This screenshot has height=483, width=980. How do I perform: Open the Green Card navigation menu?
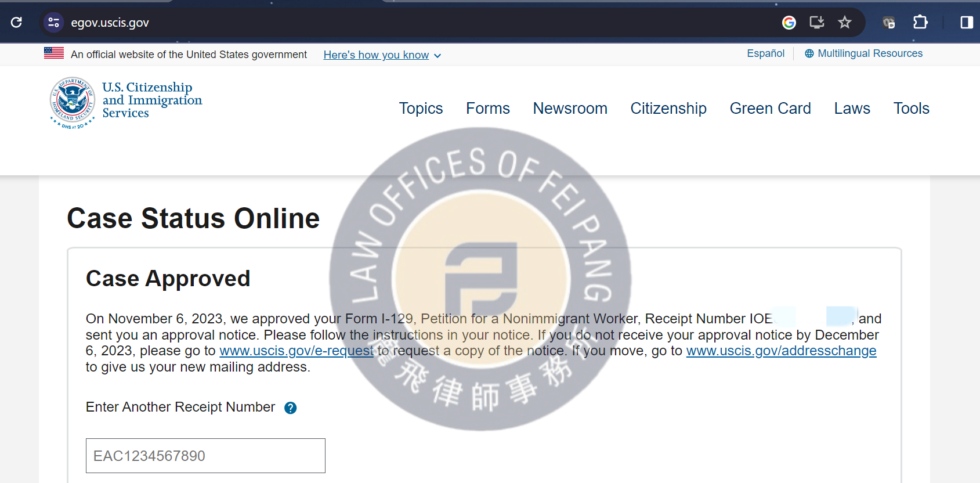[x=770, y=109]
